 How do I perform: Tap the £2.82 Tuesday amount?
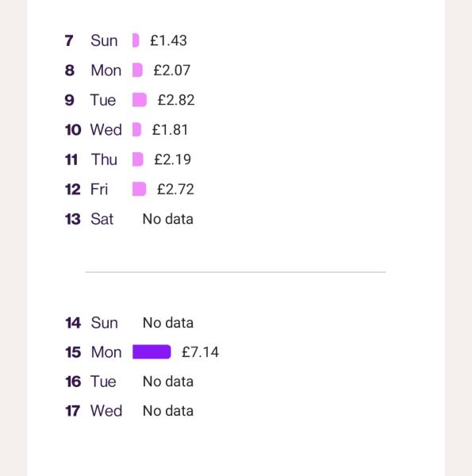point(176,100)
